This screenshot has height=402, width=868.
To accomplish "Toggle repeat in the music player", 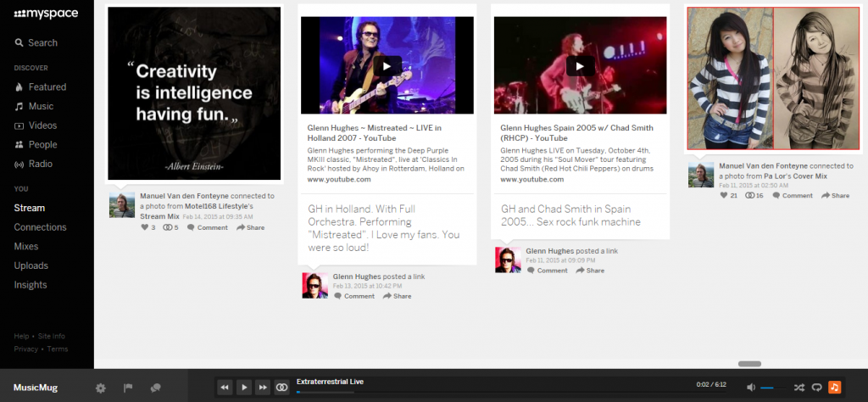I will (x=817, y=388).
